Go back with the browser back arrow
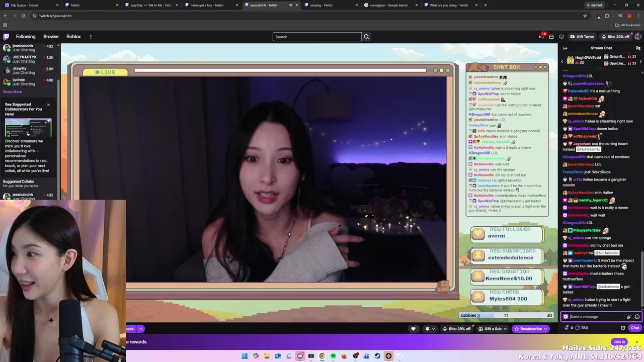Viewport: 644px width, 362px height. click(x=6, y=16)
